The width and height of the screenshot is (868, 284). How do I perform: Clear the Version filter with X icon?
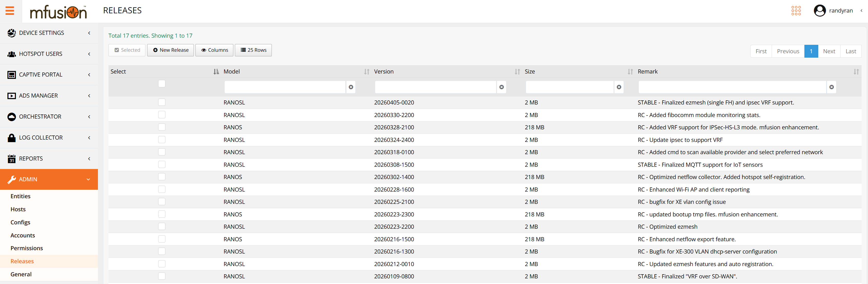tap(501, 87)
